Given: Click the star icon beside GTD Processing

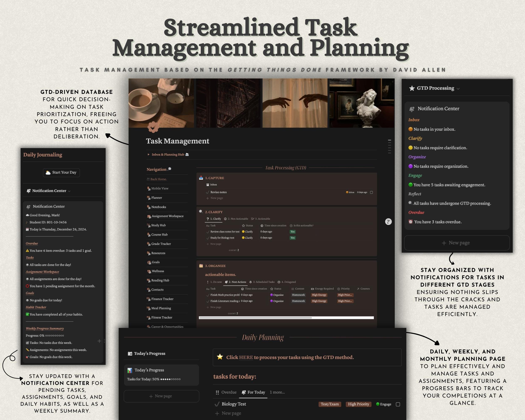Looking at the screenshot, I should 412,88.
